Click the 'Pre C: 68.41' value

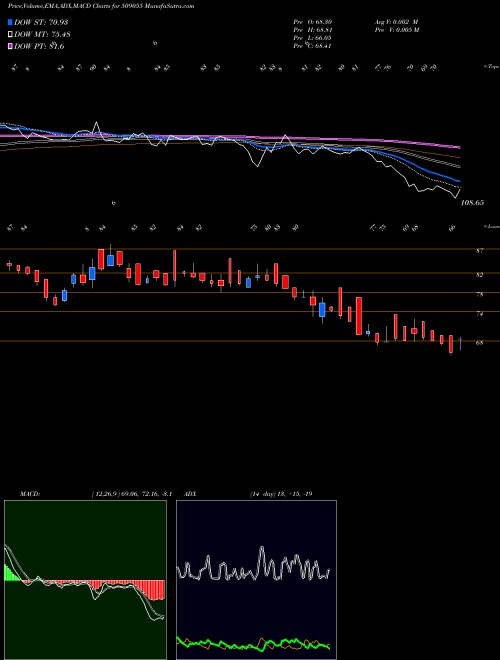pyautogui.click(x=312, y=46)
